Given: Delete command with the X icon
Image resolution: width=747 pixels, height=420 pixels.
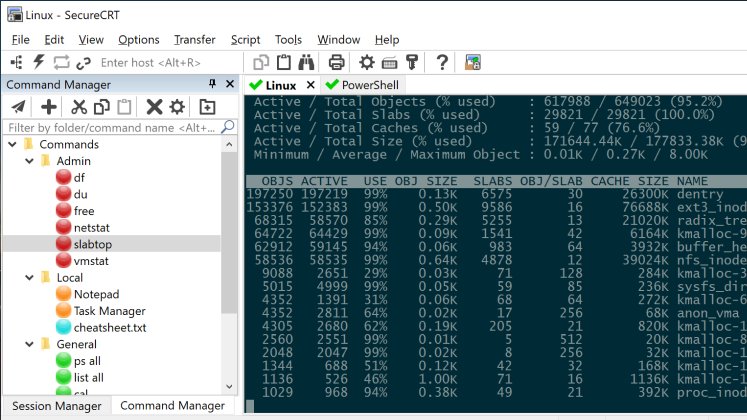Looking at the screenshot, I should coord(154,107).
